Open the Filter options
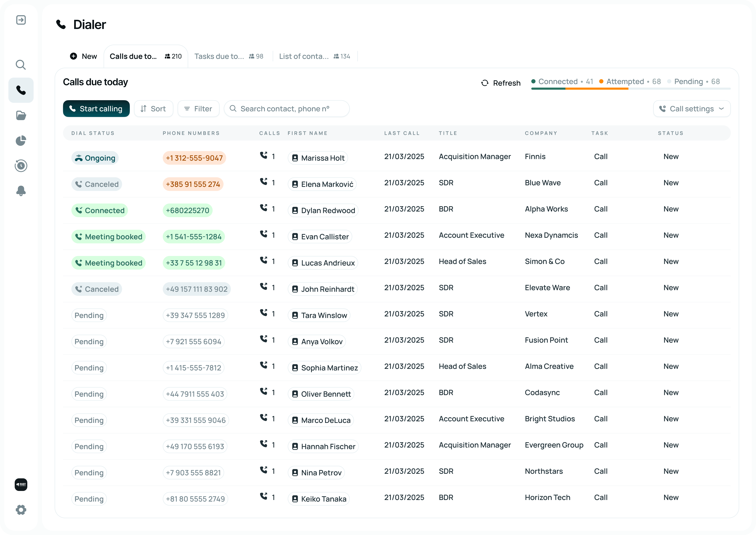The image size is (756, 535). click(x=198, y=109)
